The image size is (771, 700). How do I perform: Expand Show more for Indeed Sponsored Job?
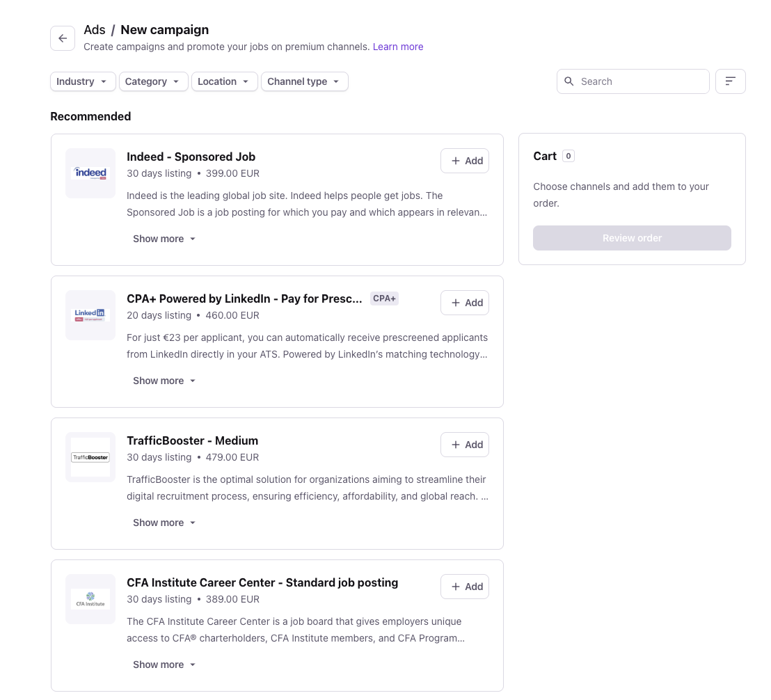tap(164, 239)
